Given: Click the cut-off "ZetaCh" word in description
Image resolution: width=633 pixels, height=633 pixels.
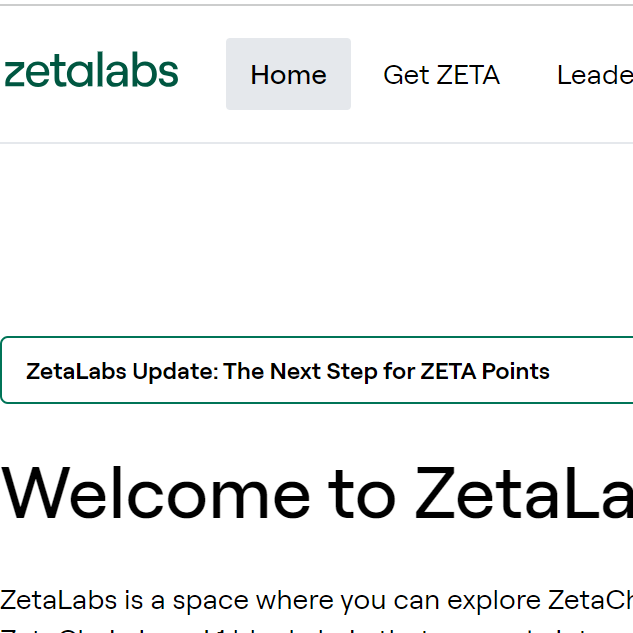Looking at the screenshot, I should point(592,601).
